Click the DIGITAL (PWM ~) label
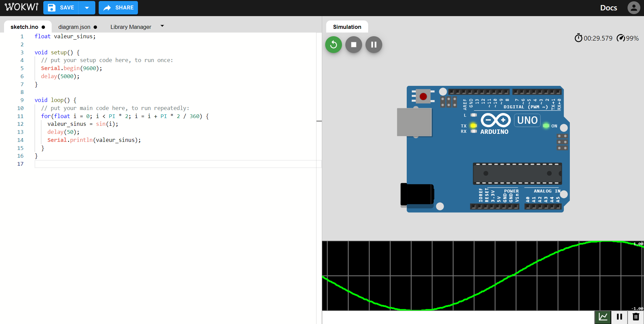 [x=526, y=107]
